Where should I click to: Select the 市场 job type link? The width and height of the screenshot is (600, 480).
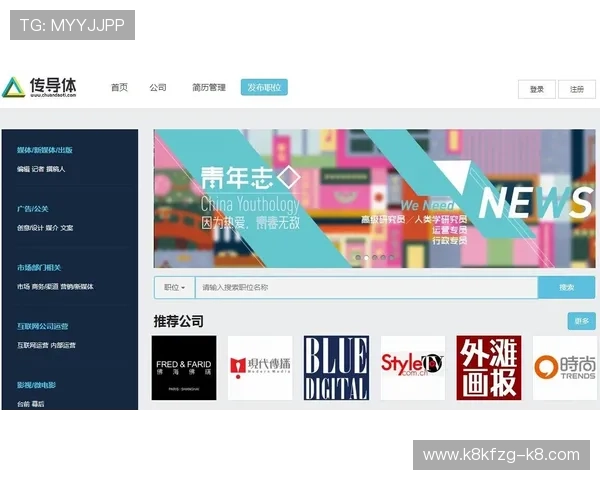23,287
